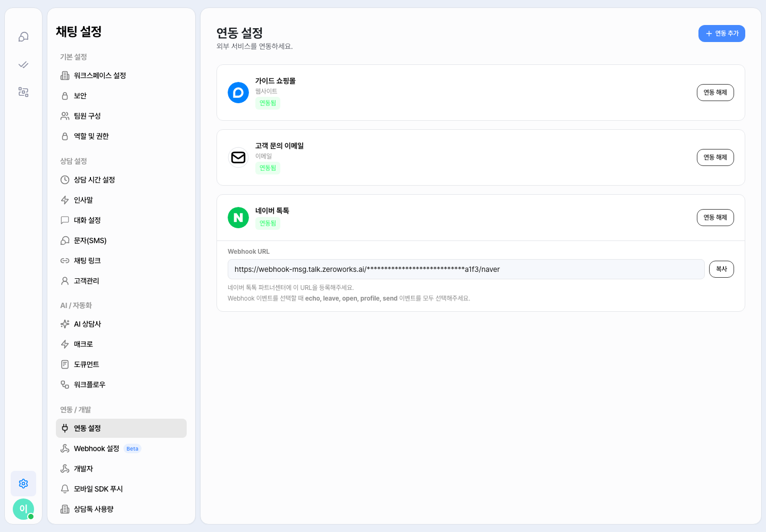Click the double-checkmark icon in left rail
This screenshot has width=766, height=532.
23,64
